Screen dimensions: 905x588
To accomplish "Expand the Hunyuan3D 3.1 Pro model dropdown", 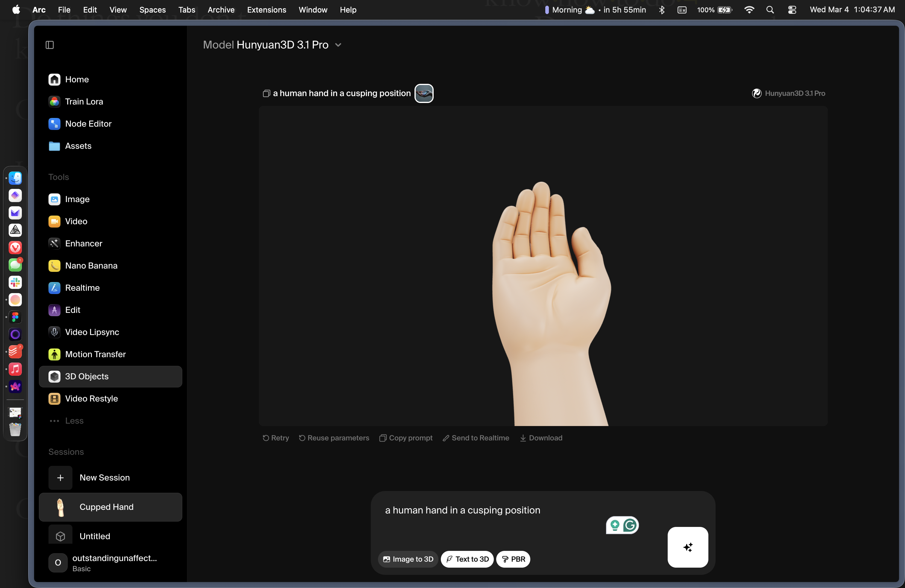I will (x=338, y=45).
